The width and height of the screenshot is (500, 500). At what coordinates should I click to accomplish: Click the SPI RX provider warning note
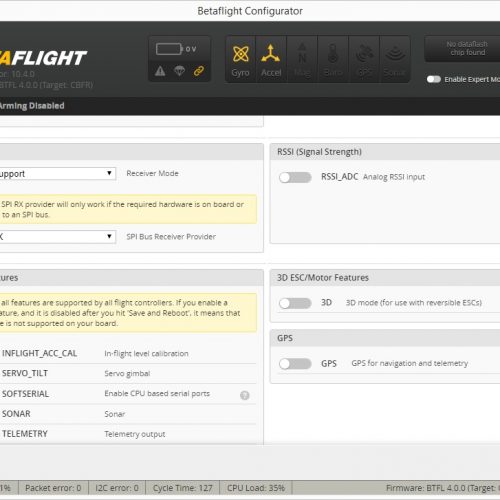(x=128, y=209)
